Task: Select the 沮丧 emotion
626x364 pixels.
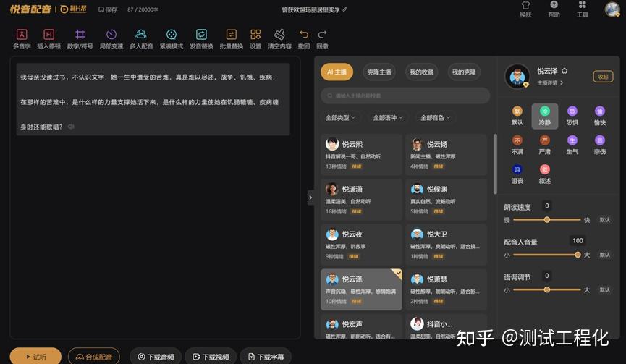Action: 517,174
